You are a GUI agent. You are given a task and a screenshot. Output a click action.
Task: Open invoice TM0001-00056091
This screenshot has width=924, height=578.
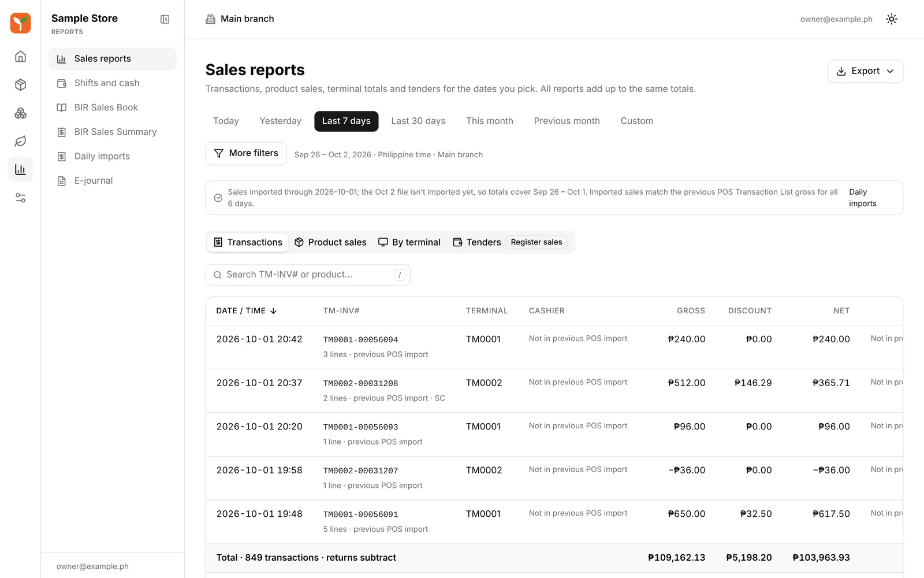click(360, 514)
